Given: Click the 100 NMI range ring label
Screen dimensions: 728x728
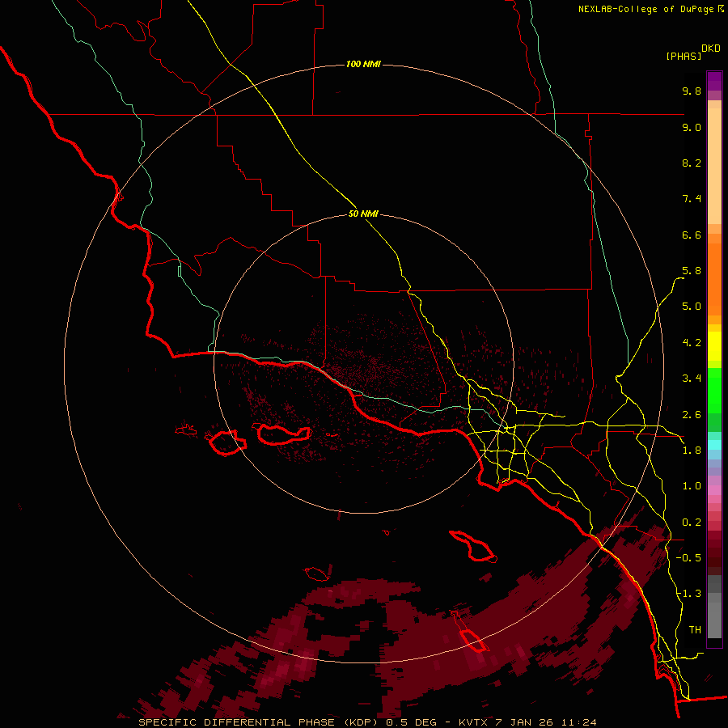Looking at the screenshot, I should (363, 64).
